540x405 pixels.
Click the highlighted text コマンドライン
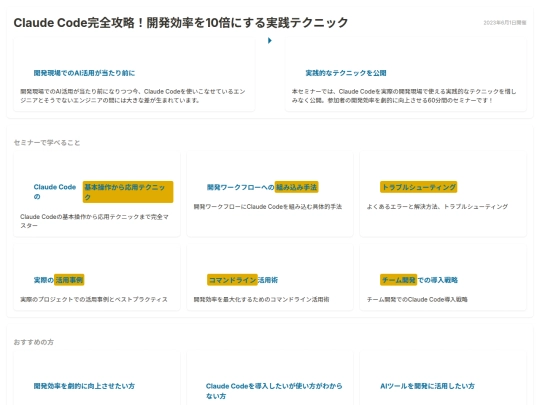232,280
